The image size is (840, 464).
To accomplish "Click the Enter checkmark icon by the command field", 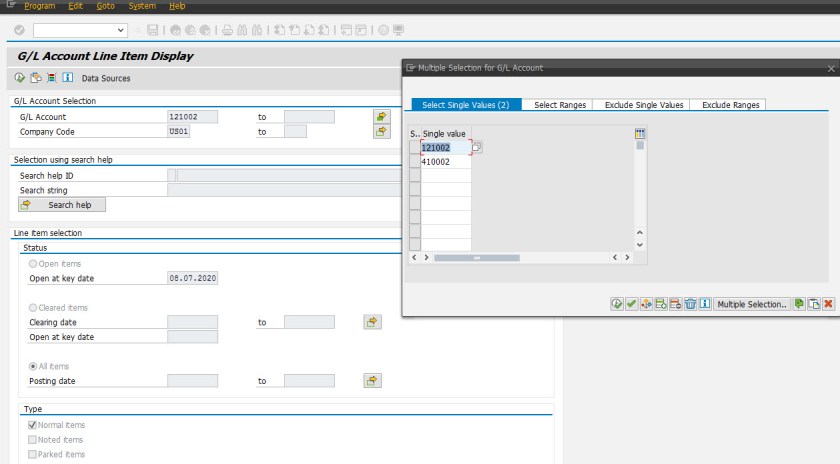I will coord(19,30).
